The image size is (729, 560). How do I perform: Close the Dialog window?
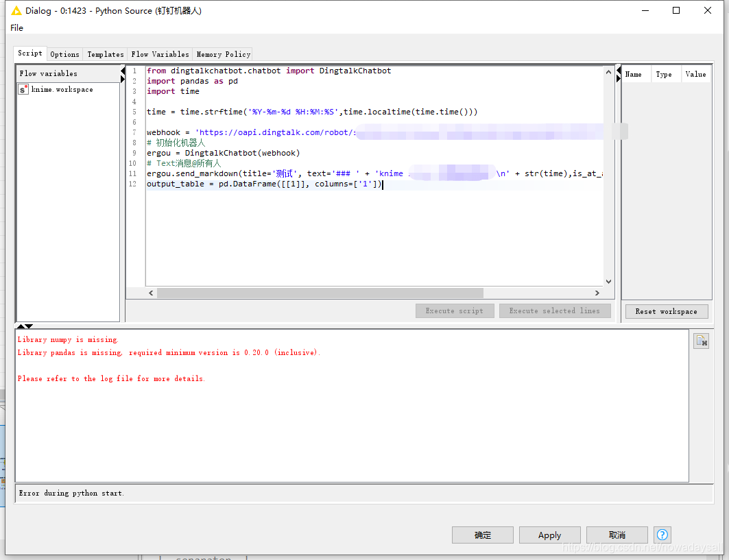pyautogui.click(x=708, y=10)
